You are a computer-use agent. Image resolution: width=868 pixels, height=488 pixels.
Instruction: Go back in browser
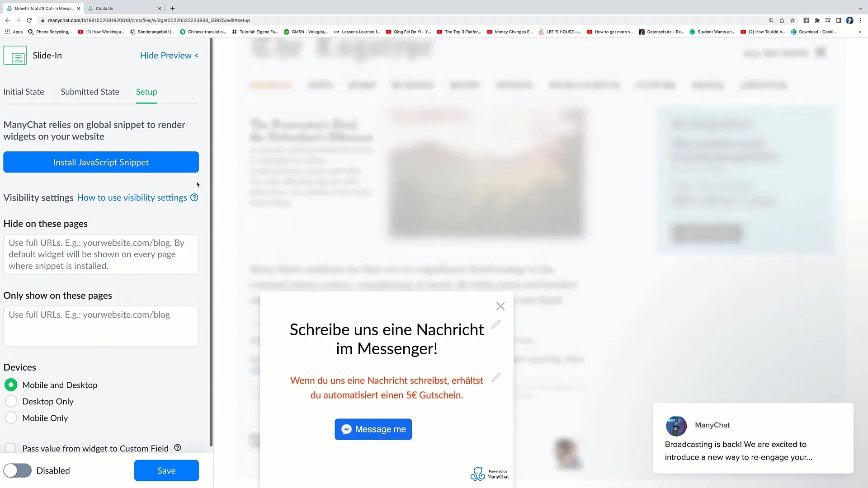tap(7, 20)
